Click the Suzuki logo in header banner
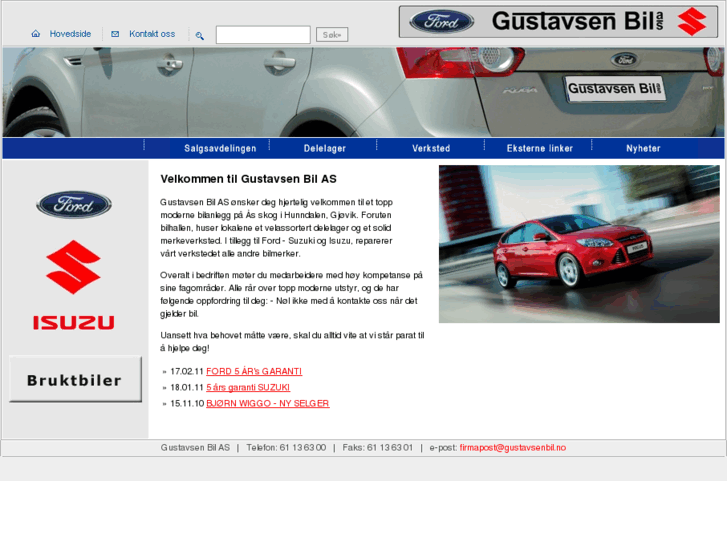Screen dimensions: 727x545 (x=692, y=21)
